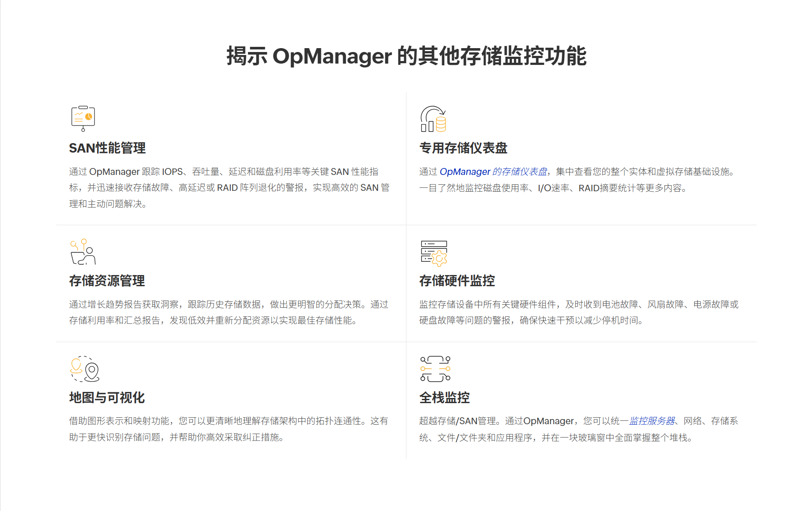Click the 专用存储仪表盘 gauge and database icon

point(433,119)
